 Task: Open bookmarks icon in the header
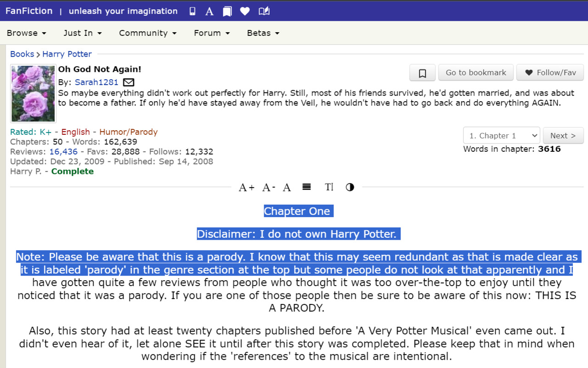point(227,11)
